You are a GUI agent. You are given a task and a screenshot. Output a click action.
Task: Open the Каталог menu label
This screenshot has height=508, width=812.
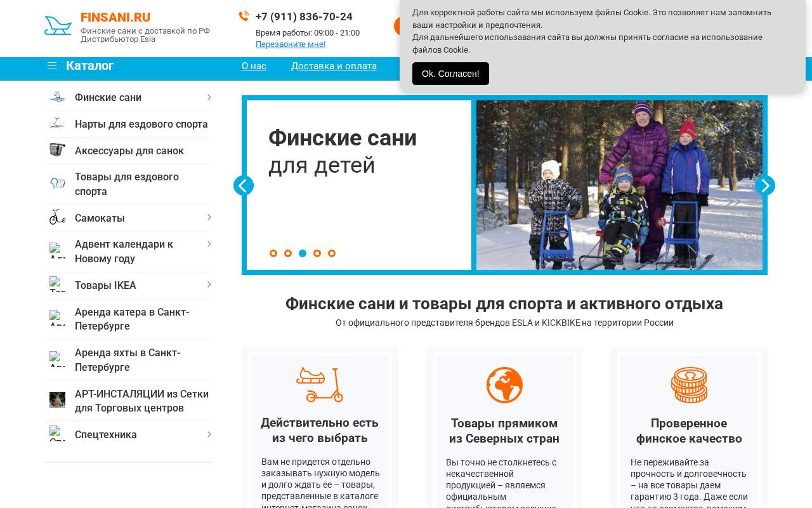click(90, 65)
